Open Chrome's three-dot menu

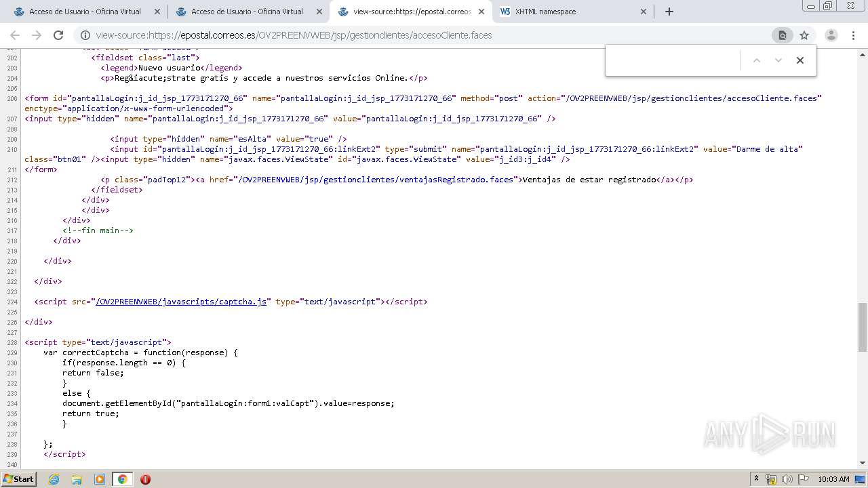point(853,35)
